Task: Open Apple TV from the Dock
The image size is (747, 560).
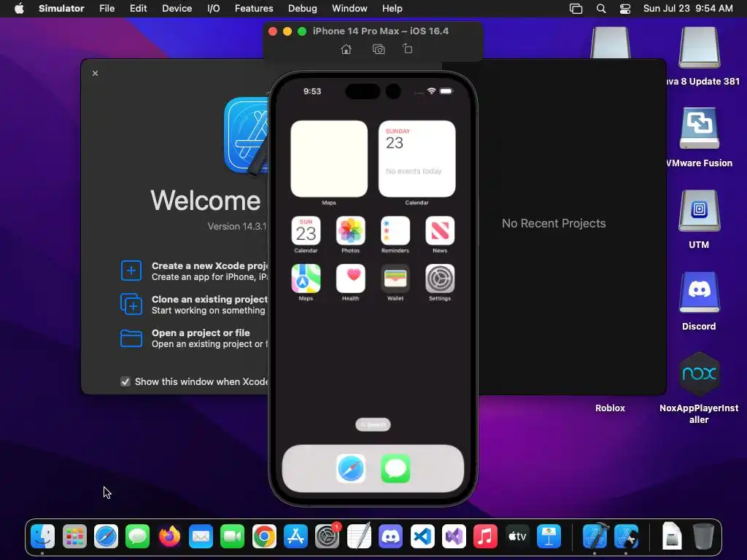Action: (x=517, y=537)
